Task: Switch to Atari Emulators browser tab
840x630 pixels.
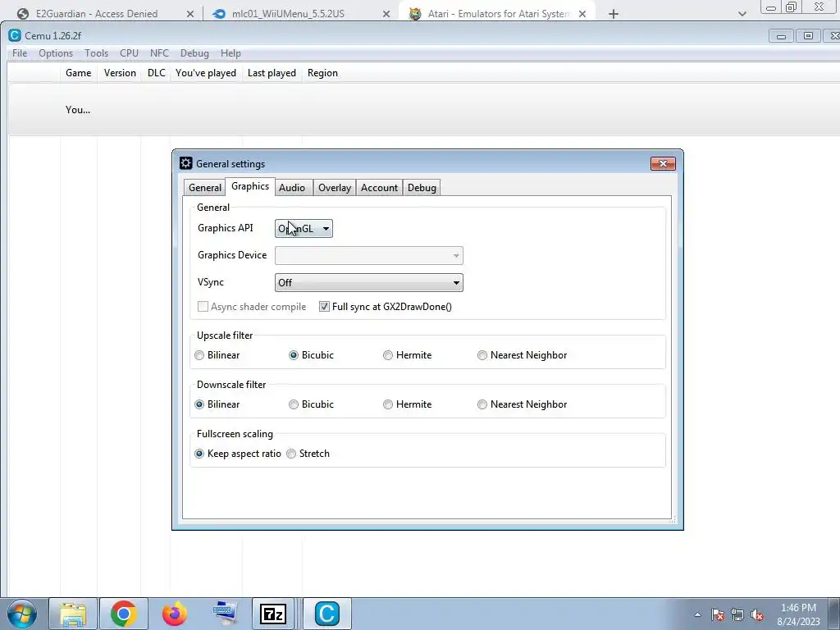Action: [x=495, y=14]
